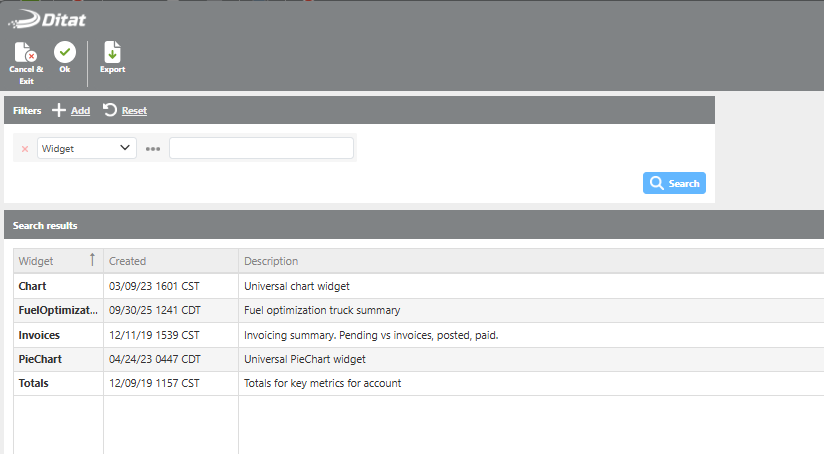Image resolution: width=824 pixels, height=454 pixels.
Task: Click the ascending sort arrow on Widget column
Action: click(92, 260)
